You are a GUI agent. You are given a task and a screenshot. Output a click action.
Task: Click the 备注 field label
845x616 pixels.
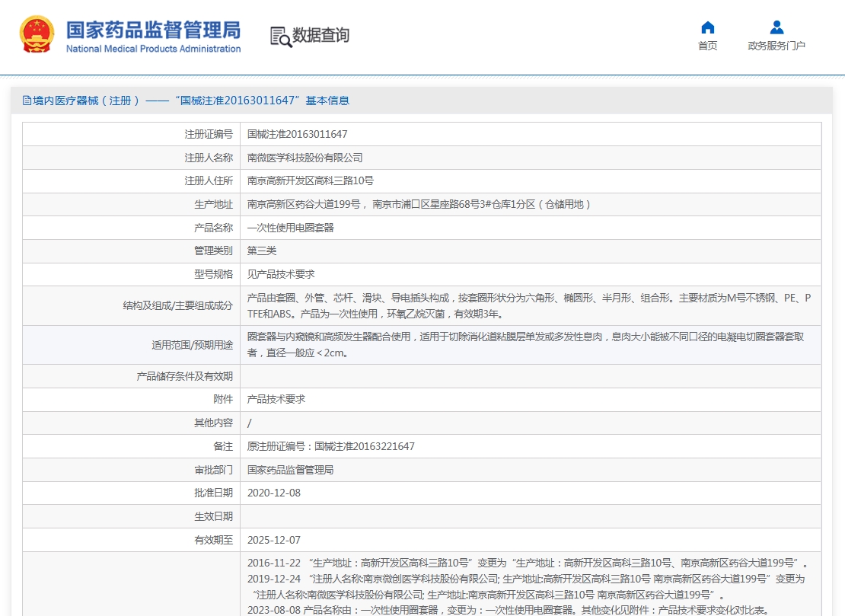(223, 446)
